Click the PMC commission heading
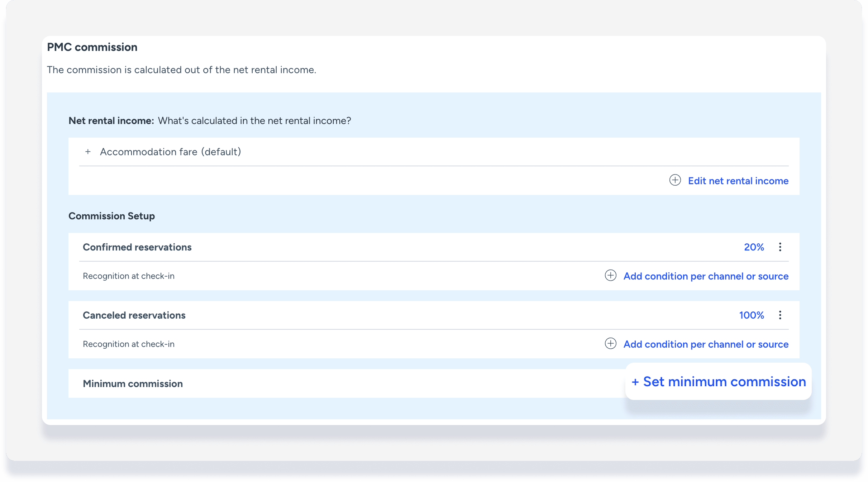 92,47
